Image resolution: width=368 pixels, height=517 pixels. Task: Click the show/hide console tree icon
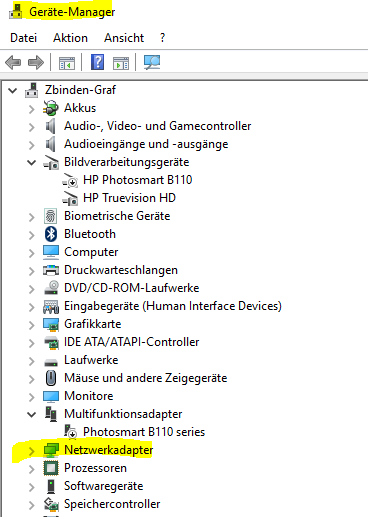tap(67, 63)
